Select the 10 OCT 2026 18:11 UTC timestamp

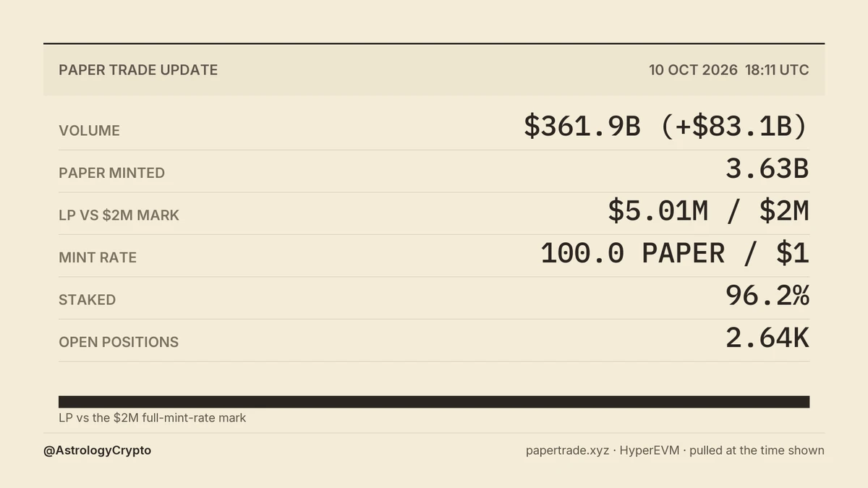(x=729, y=70)
